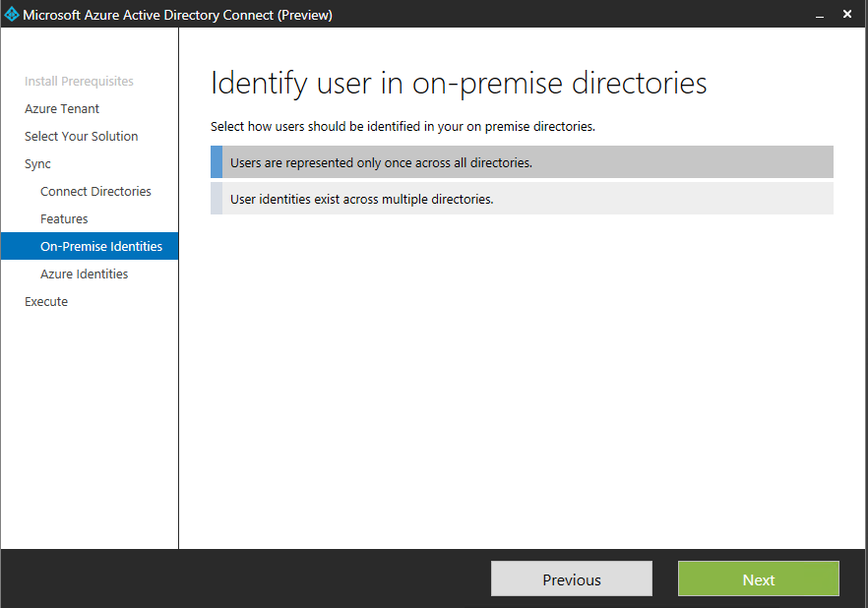Open Connect Directories sub-step
The height and width of the screenshot is (608, 868).
point(95,192)
